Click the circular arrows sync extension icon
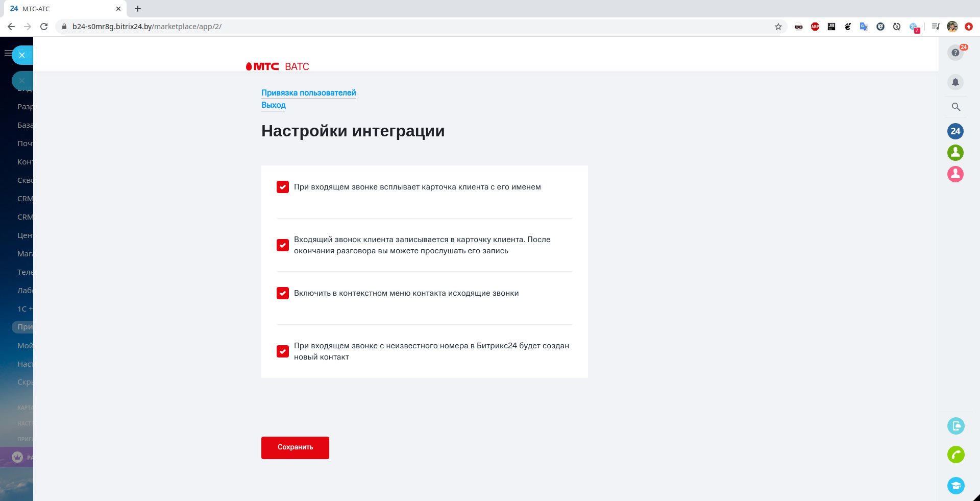 [x=897, y=27]
